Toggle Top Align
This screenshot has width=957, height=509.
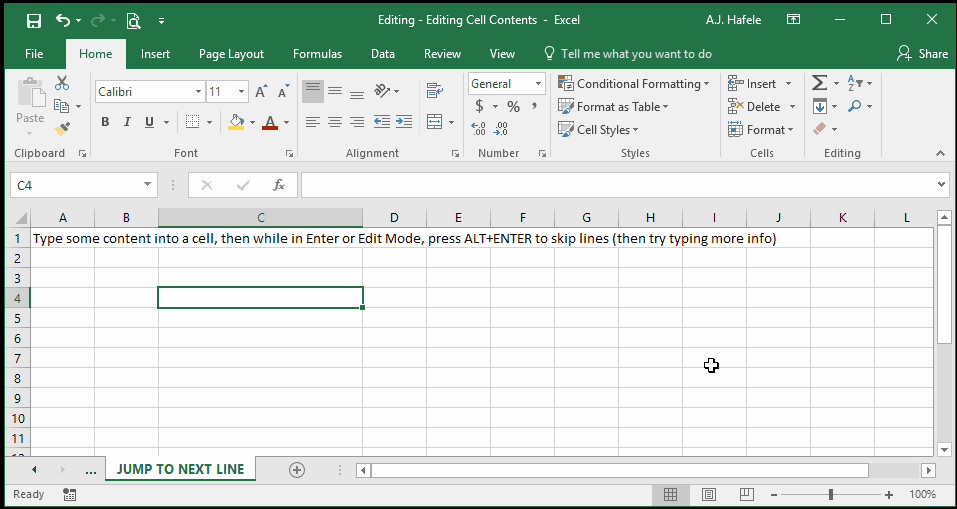[313, 91]
